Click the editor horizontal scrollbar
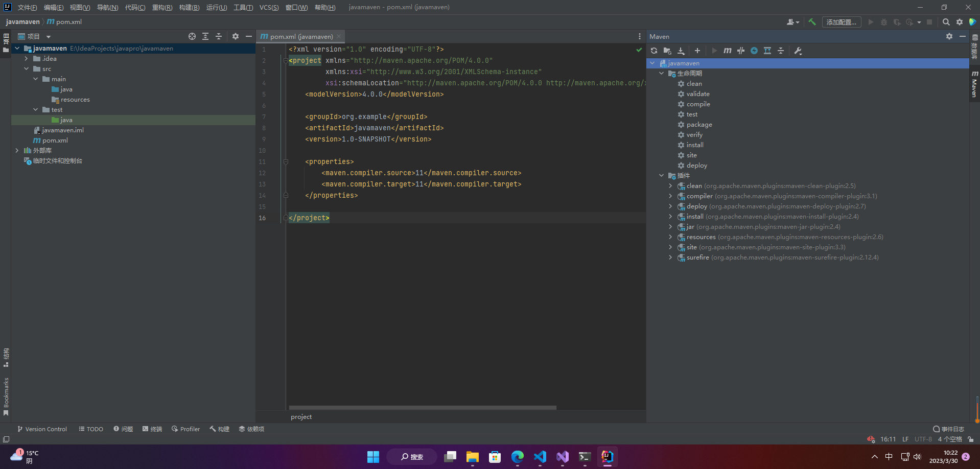 click(x=422, y=408)
